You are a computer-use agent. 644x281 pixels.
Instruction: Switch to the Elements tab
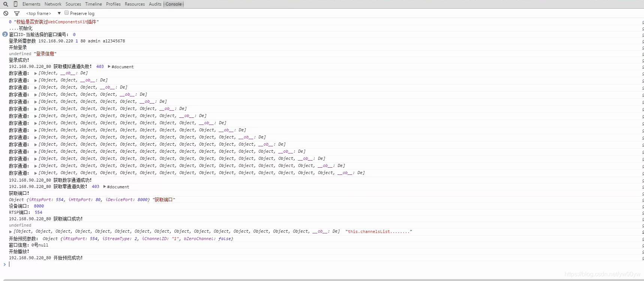[31, 4]
